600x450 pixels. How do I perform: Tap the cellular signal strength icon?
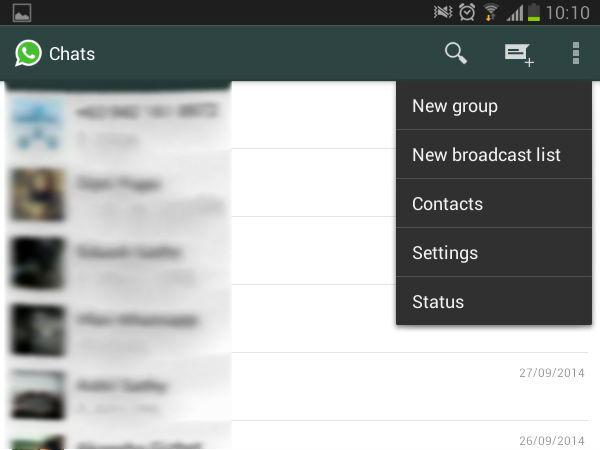click(514, 12)
